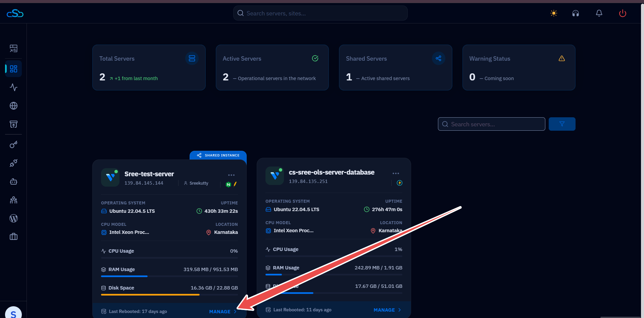The height and width of the screenshot is (318, 644).
Task: Focus the Search servers... filter field
Action: (x=491, y=124)
